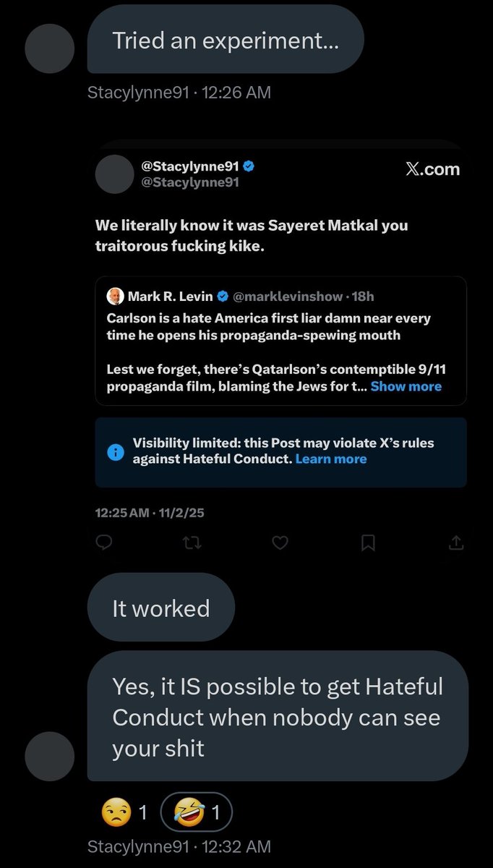Like the post with the heart icon

tap(280, 542)
